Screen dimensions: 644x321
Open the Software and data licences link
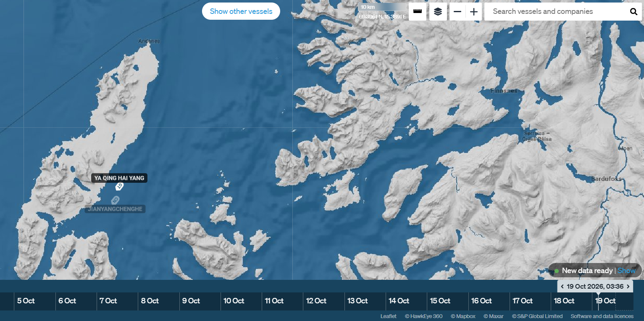(x=602, y=316)
